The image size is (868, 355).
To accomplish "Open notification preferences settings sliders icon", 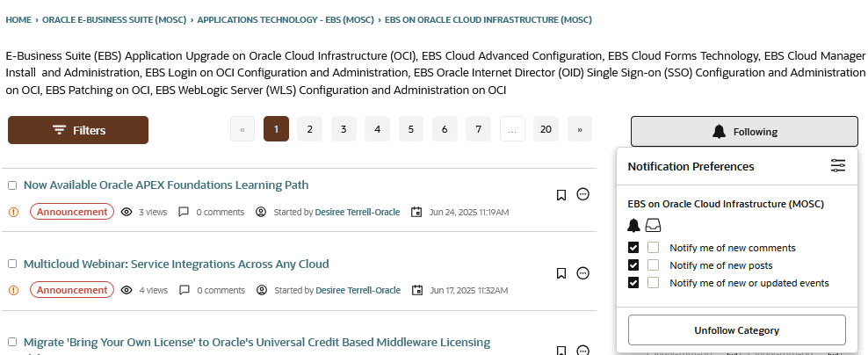I will tap(837, 166).
